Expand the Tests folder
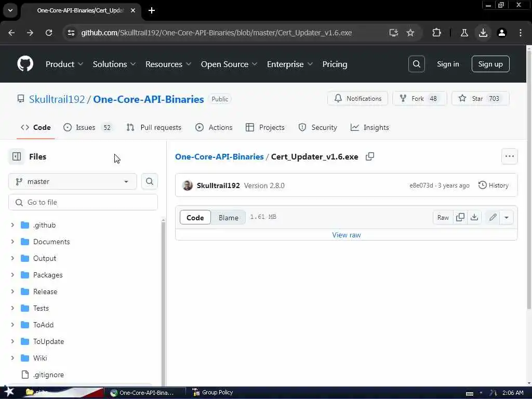 click(12, 308)
